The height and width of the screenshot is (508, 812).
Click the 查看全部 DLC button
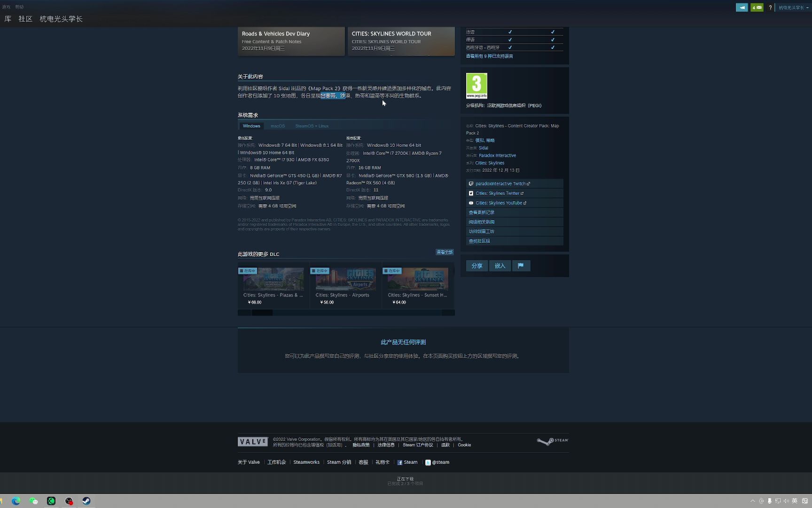[445, 252]
